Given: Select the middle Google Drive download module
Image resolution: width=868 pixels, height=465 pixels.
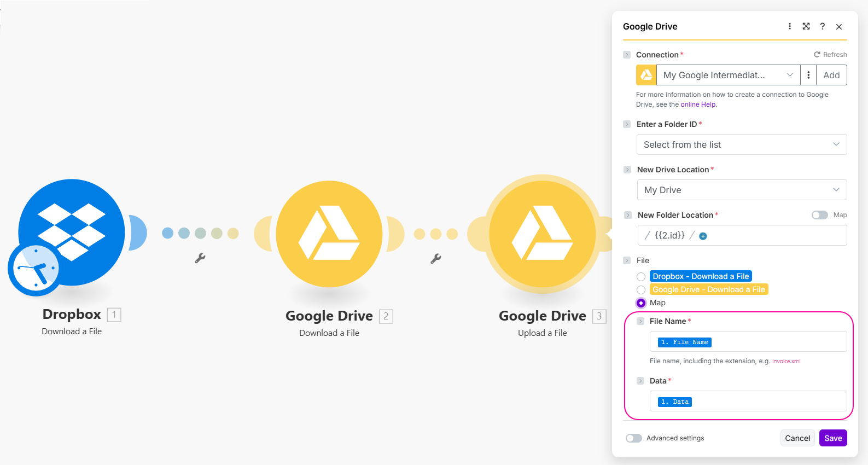Looking at the screenshot, I should 329,234.
